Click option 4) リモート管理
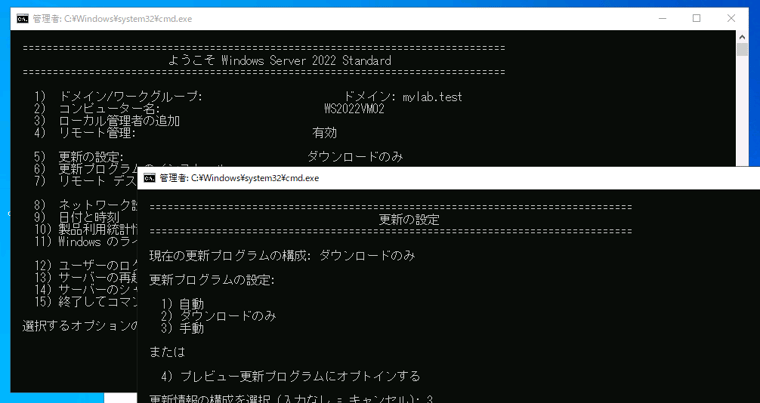Viewport: 760px width, 403px height. (85, 133)
